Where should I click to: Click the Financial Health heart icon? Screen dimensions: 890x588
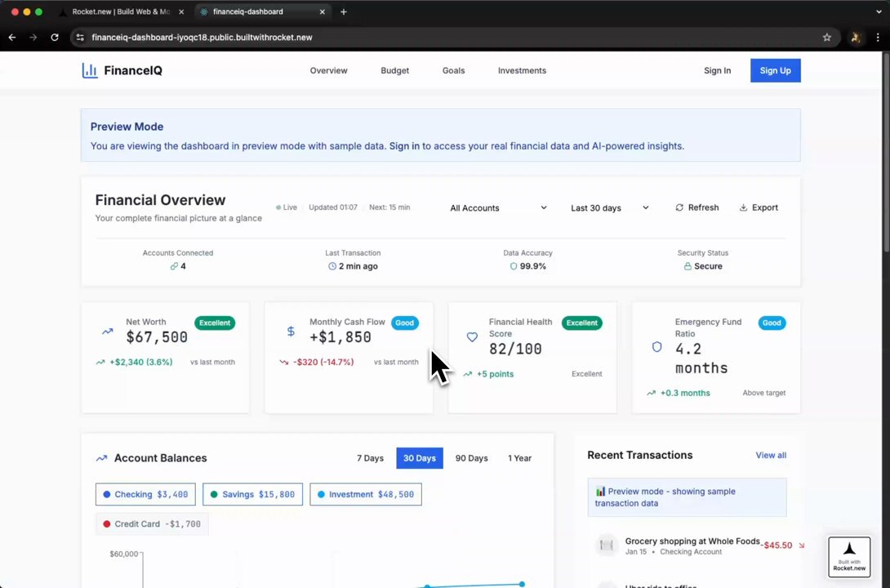[472, 337]
